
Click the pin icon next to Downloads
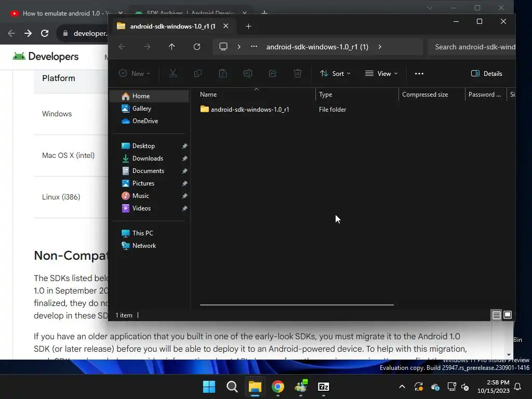tap(184, 158)
